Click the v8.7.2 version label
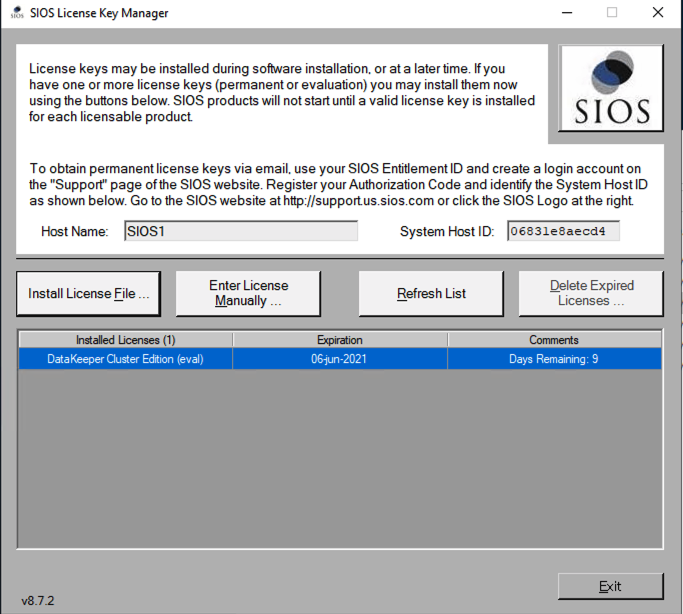 click(38, 601)
